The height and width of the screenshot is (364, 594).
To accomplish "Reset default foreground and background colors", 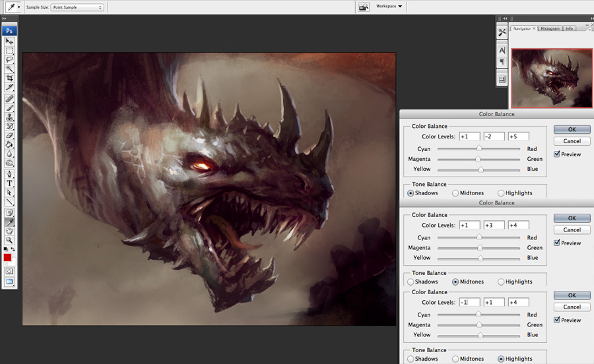I will (6, 249).
